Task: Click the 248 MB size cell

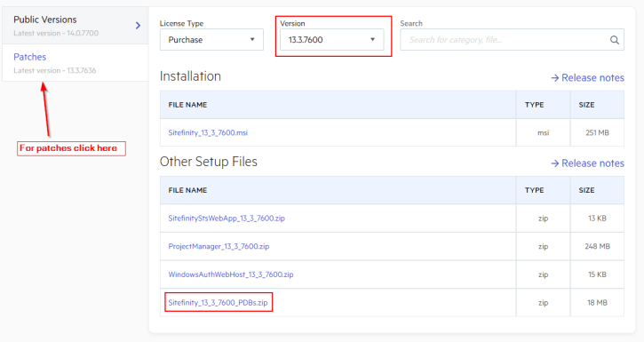Action: [x=597, y=246]
